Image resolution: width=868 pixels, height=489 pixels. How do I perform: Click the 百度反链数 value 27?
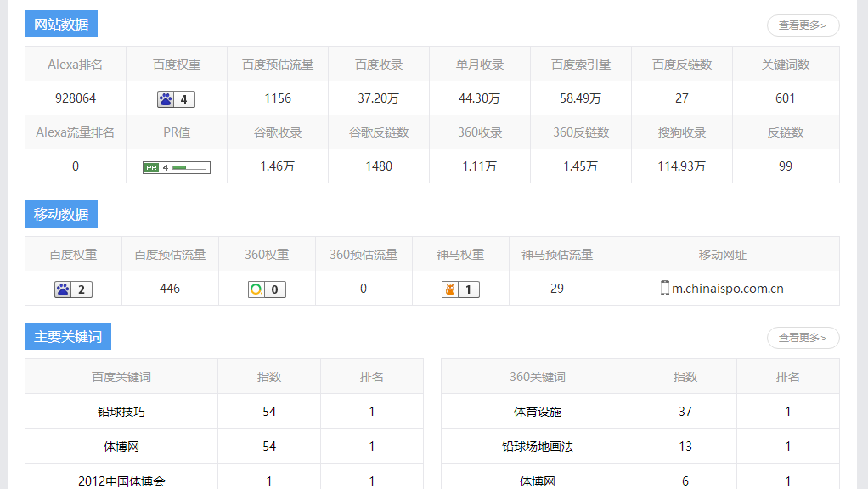(x=681, y=98)
